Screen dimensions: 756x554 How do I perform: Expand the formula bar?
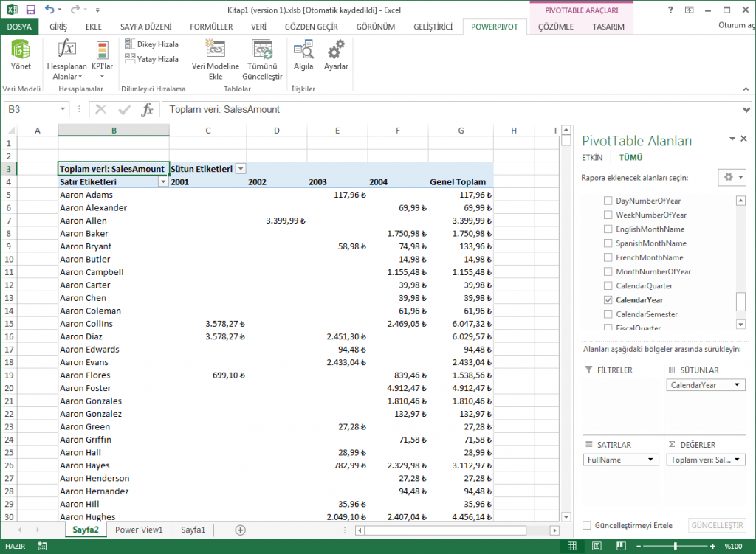(x=746, y=110)
